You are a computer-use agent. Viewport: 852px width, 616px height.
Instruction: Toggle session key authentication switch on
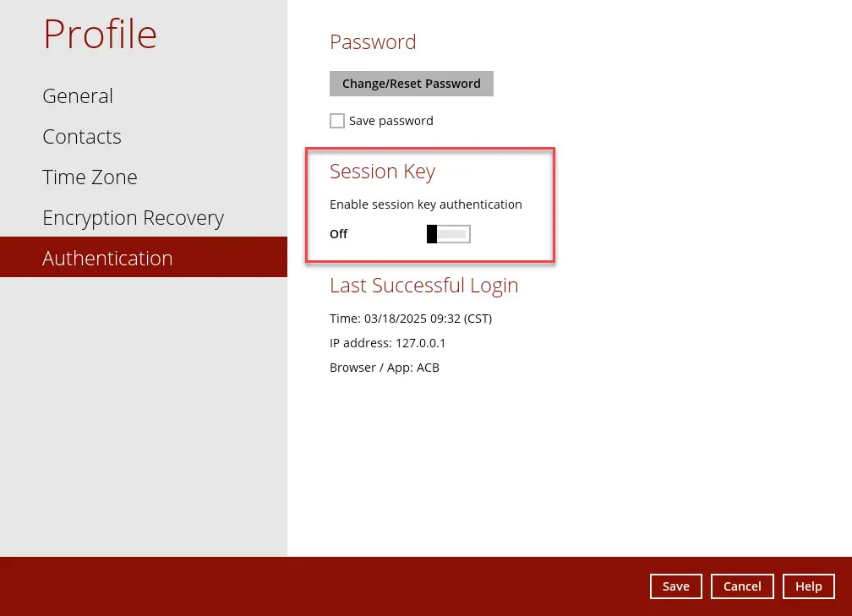[x=448, y=234]
